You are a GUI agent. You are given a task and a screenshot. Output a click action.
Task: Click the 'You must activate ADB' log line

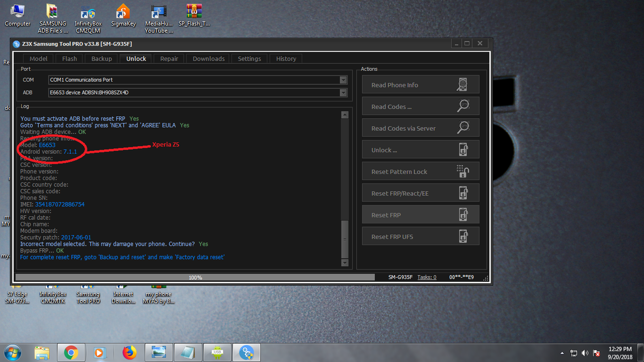pyautogui.click(x=79, y=119)
